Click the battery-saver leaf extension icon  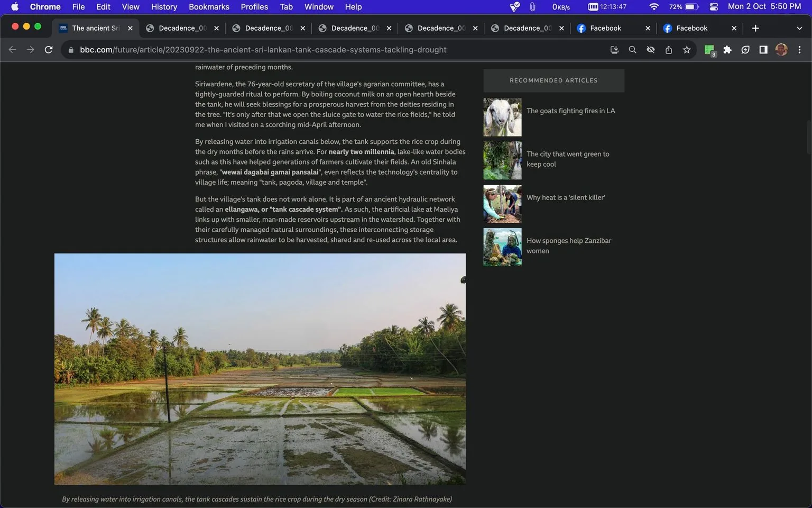745,49
